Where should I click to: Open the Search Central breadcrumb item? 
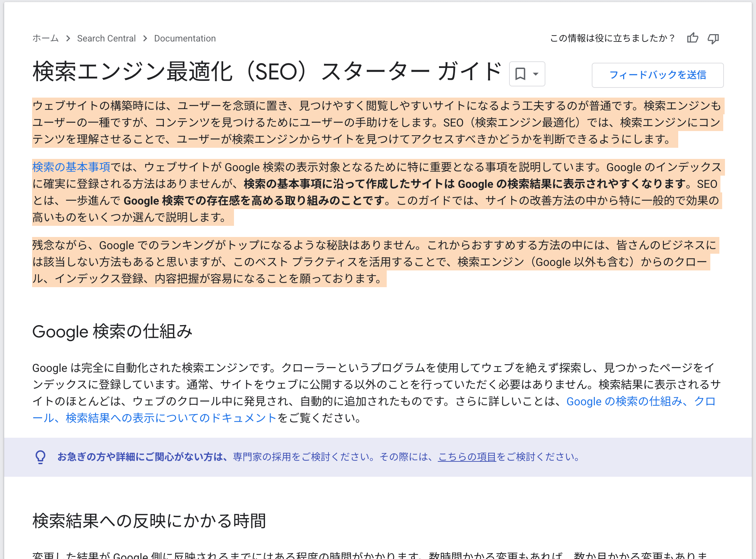(x=106, y=38)
